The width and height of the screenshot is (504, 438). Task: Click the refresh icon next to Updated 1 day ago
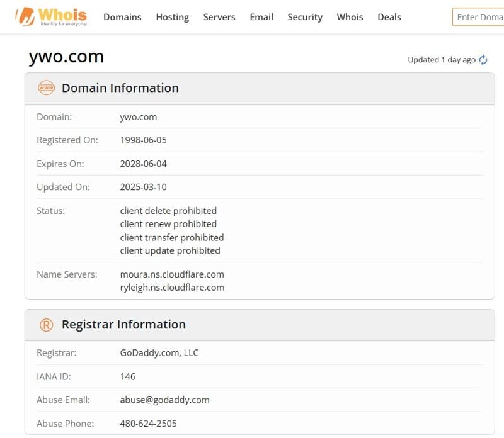click(483, 60)
